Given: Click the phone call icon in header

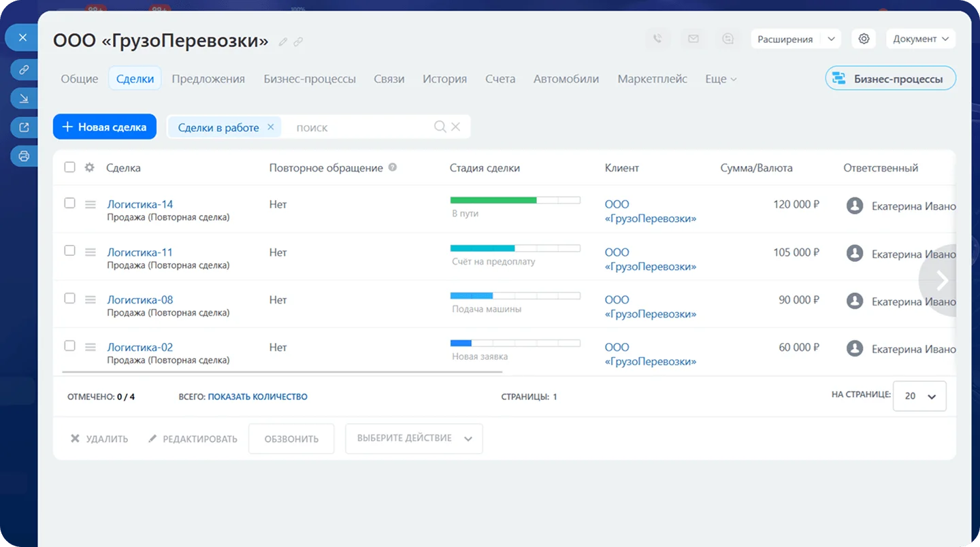Looking at the screenshot, I should [657, 39].
